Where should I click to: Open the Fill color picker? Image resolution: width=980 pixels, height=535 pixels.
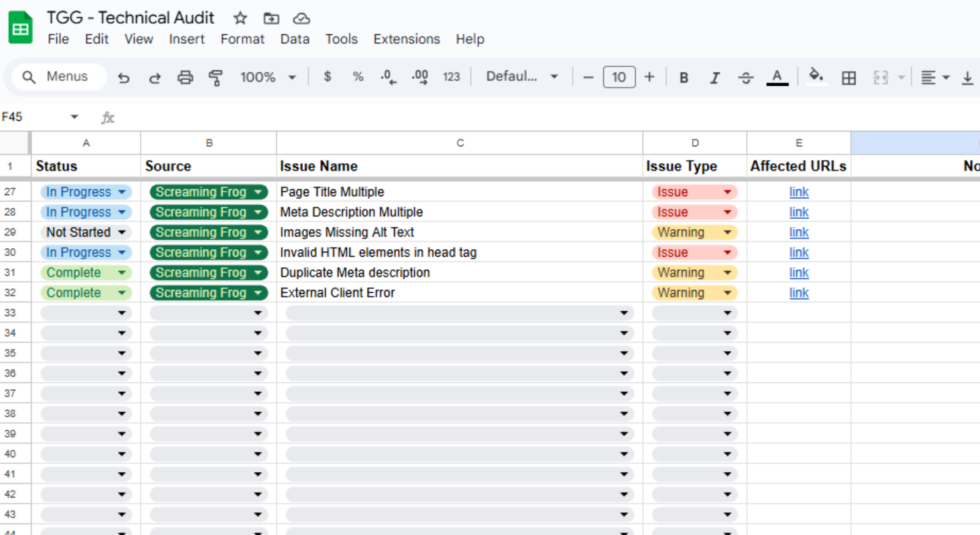pyautogui.click(x=815, y=77)
